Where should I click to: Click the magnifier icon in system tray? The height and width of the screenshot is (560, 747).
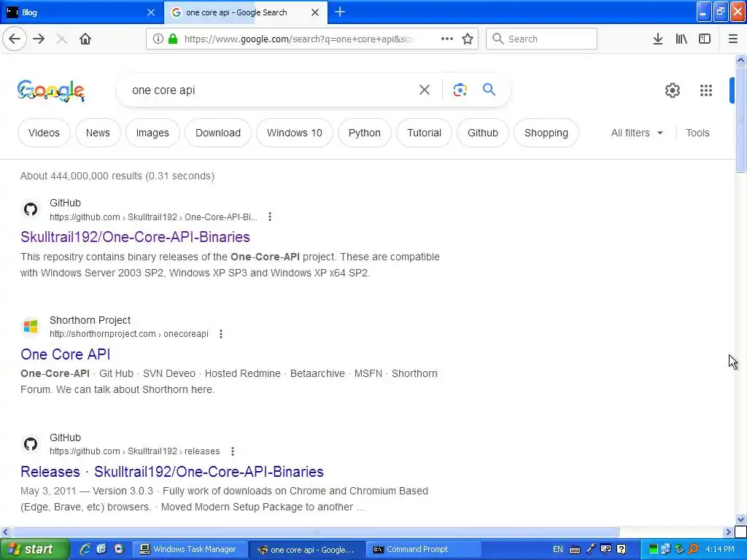point(694,549)
